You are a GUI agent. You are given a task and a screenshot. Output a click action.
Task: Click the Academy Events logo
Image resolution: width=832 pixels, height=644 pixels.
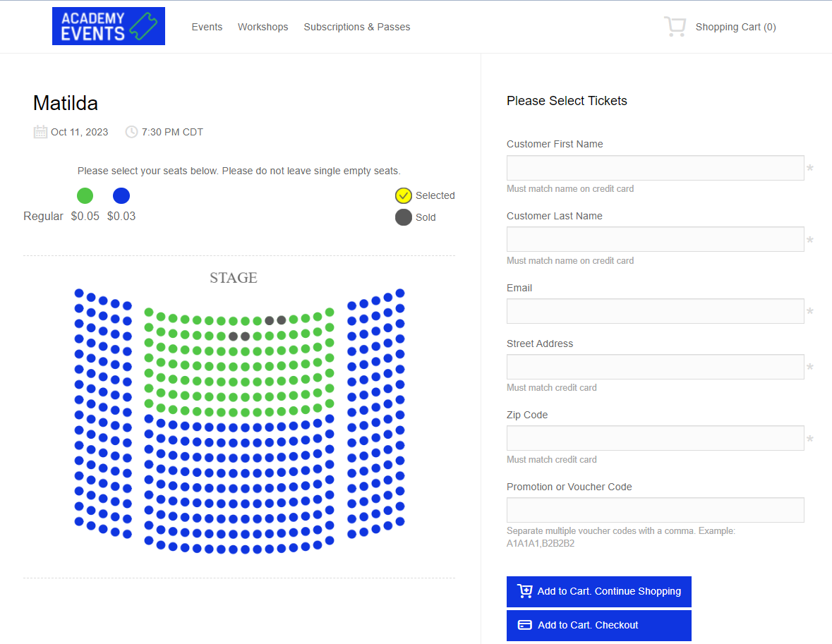(x=108, y=25)
